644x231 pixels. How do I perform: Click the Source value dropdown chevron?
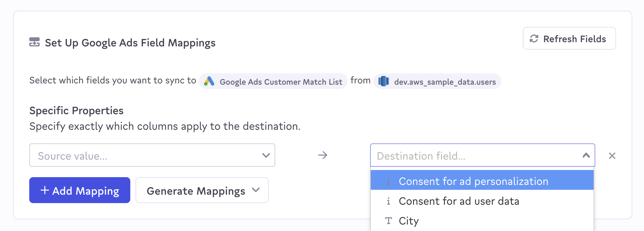[x=266, y=155]
